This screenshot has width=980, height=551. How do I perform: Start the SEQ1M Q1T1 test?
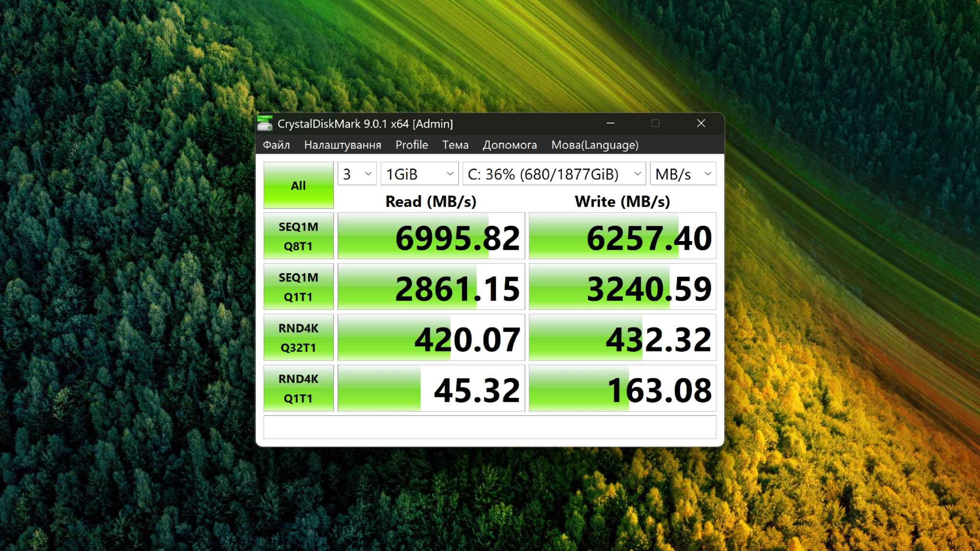299,287
